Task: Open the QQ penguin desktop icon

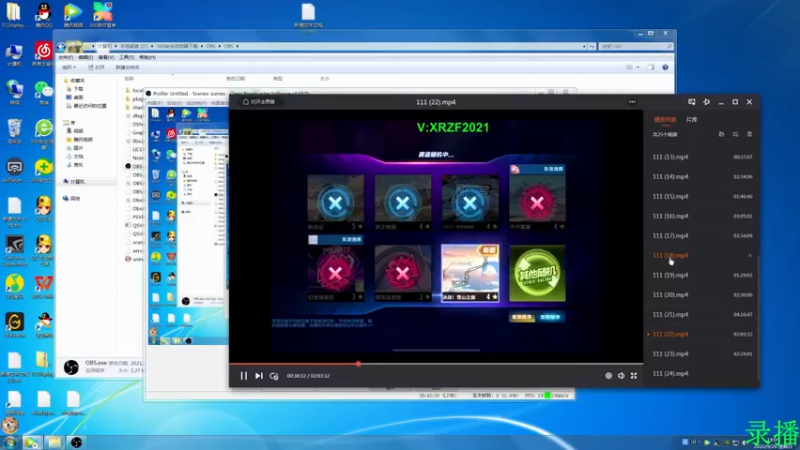Action: (44, 14)
